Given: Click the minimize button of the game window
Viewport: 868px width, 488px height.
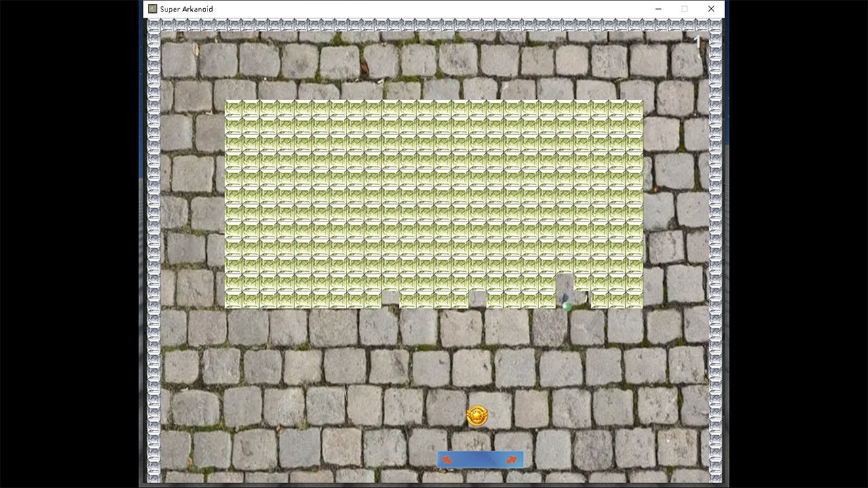Looking at the screenshot, I should [x=658, y=9].
